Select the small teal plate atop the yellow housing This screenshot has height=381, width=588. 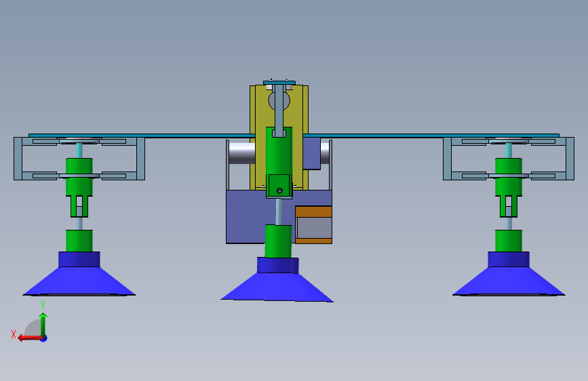click(279, 83)
